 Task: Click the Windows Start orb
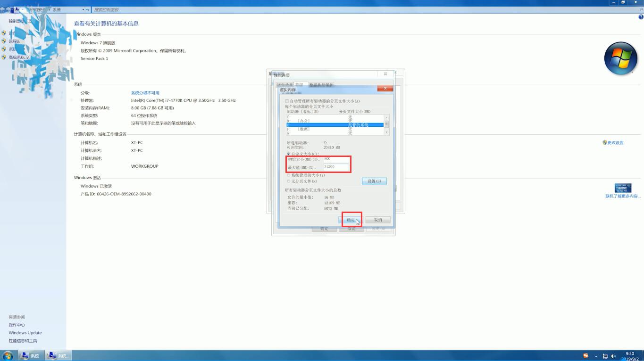click(8, 356)
